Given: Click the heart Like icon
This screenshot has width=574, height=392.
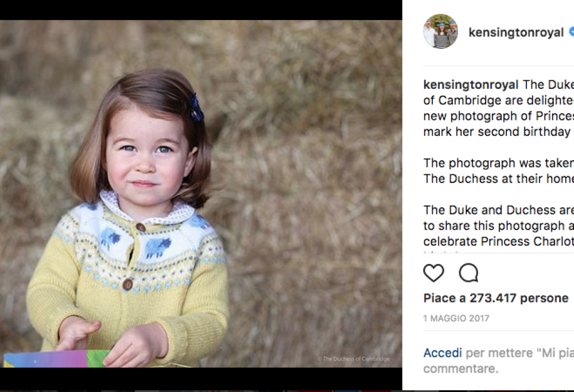Looking at the screenshot, I should click(433, 273).
